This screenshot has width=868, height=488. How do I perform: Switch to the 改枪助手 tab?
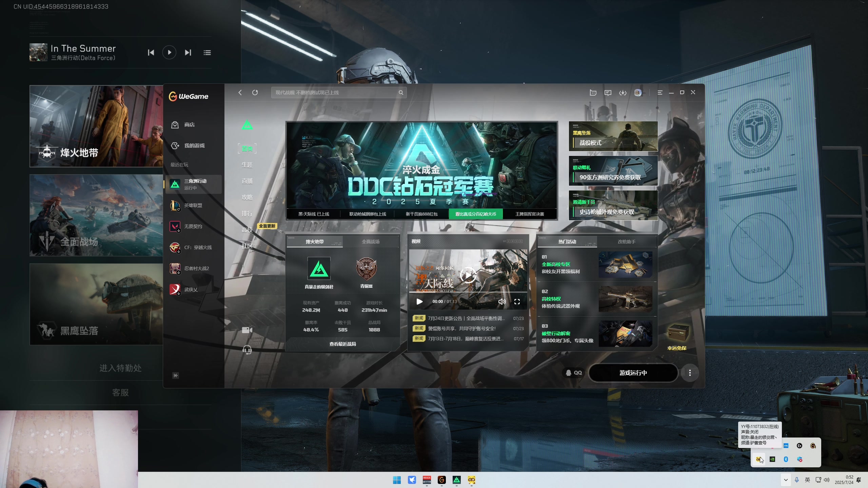pyautogui.click(x=627, y=242)
